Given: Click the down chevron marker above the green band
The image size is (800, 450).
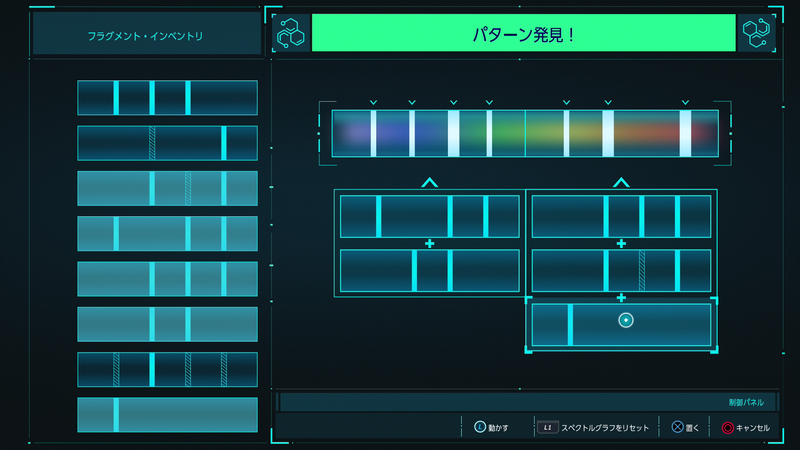Looking at the screenshot, I should click(x=489, y=103).
